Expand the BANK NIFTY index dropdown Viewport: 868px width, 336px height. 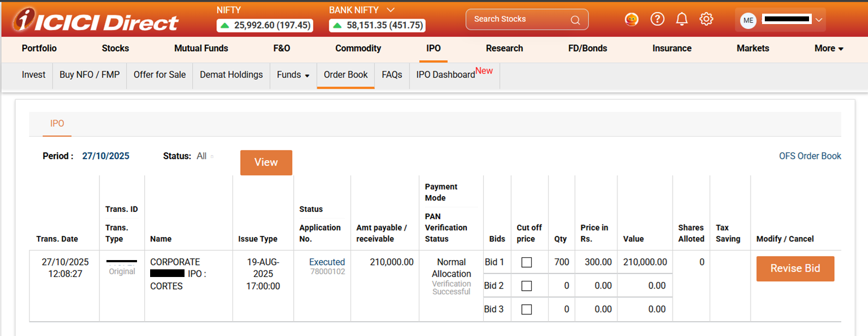[390, 10]
